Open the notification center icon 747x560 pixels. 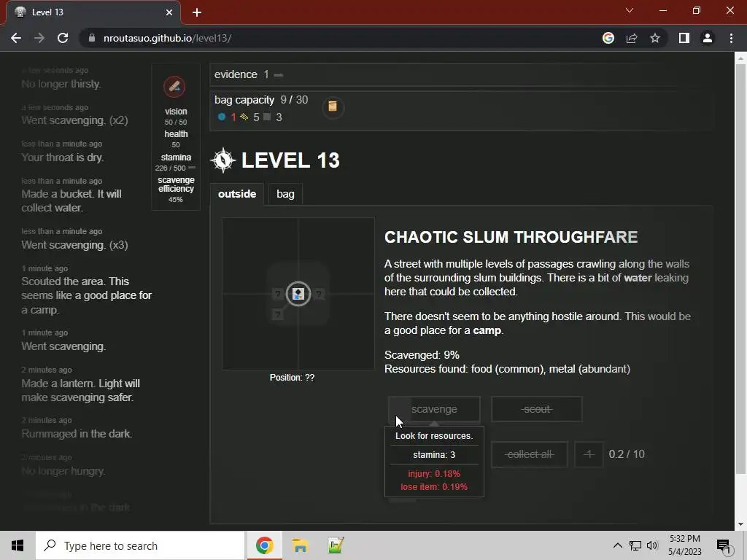point(724,545)
